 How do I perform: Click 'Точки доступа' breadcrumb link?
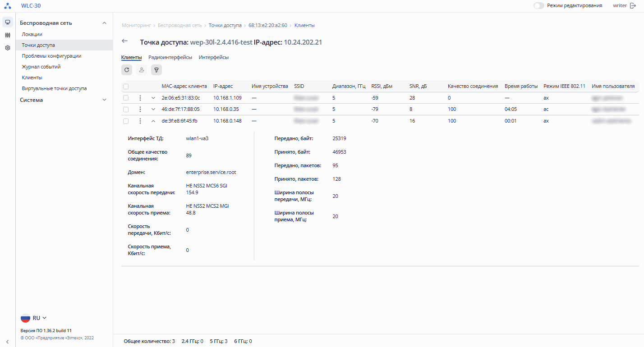click(225, 25)
